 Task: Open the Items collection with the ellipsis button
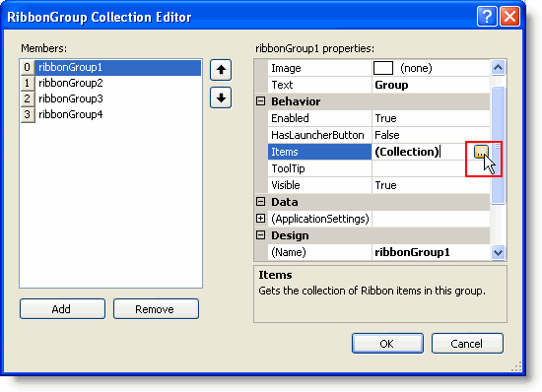(x=481, y=152)
